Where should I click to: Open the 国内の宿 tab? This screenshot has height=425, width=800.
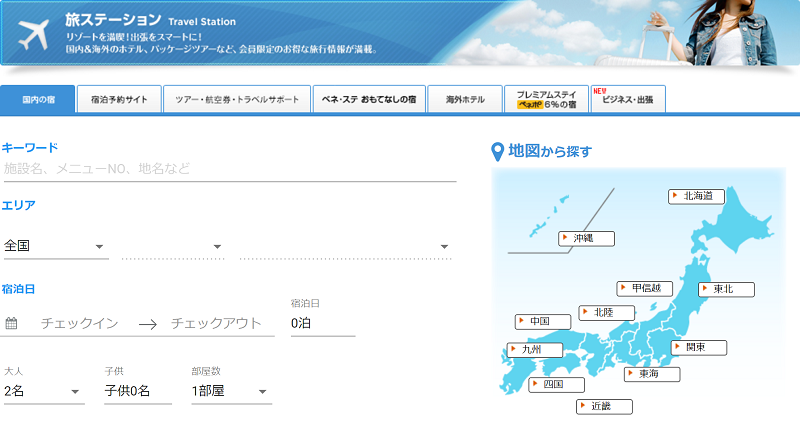[x=38, y=99]
